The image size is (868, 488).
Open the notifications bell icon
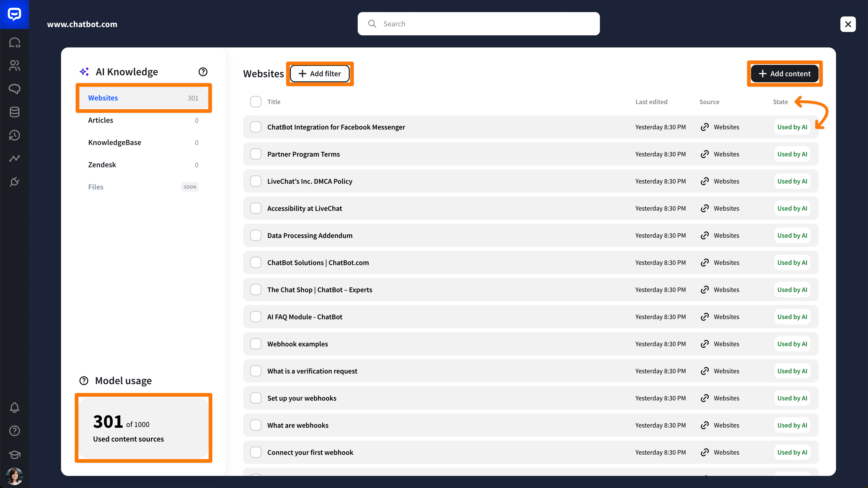click(15, 407)
